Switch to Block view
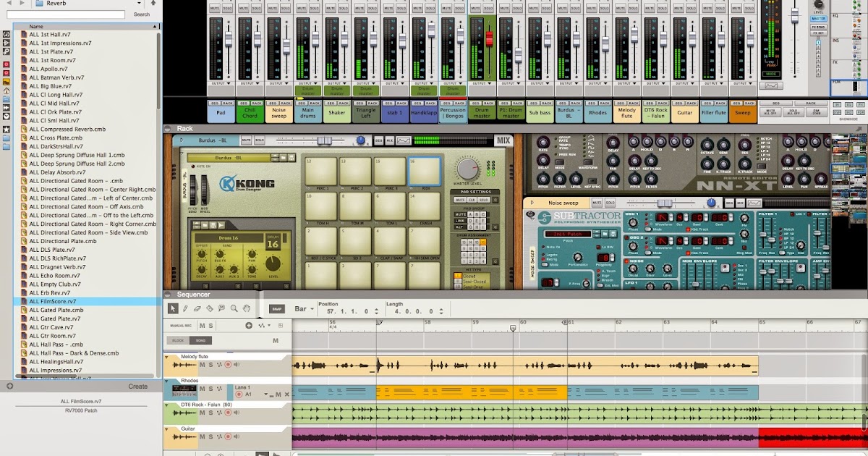The width and height of the screenshot is (868, 456). 177,340
